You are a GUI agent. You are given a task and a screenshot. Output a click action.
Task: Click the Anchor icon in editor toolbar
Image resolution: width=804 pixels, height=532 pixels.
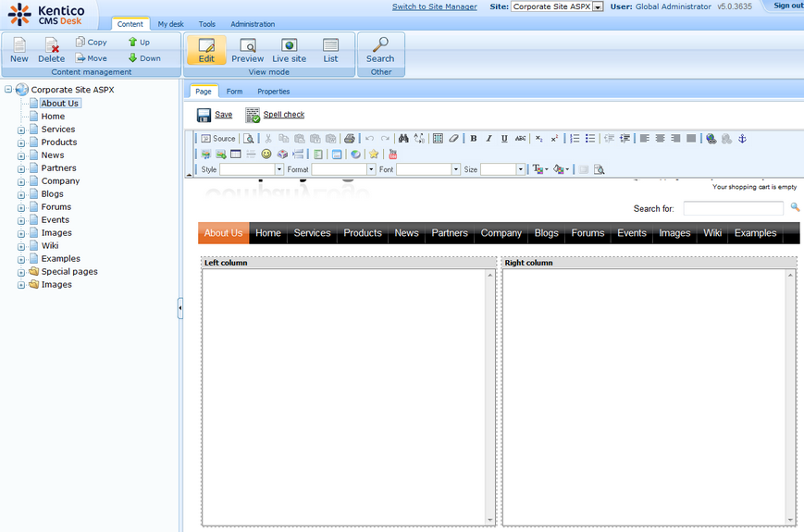pyautogui.click(x=741, y=139)
